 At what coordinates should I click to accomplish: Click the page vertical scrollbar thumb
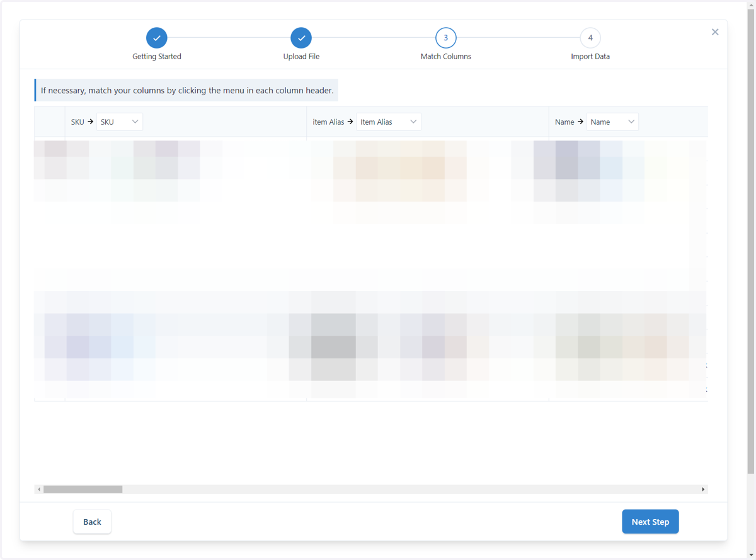point(751,242)
